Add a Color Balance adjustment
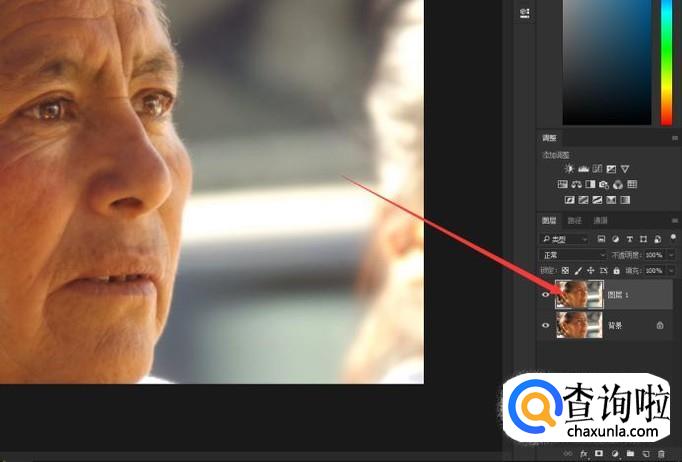682x462 pixels. coord(576,184)
